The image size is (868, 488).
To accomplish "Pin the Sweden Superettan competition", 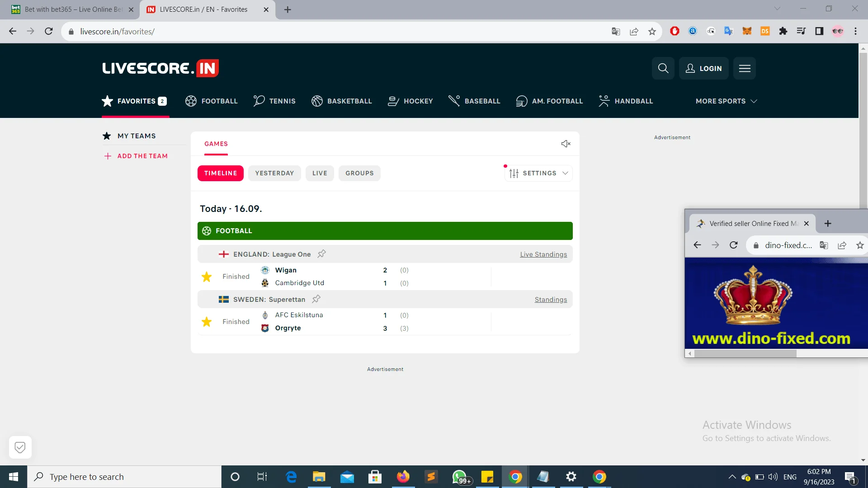I will (x=316, y=299).
